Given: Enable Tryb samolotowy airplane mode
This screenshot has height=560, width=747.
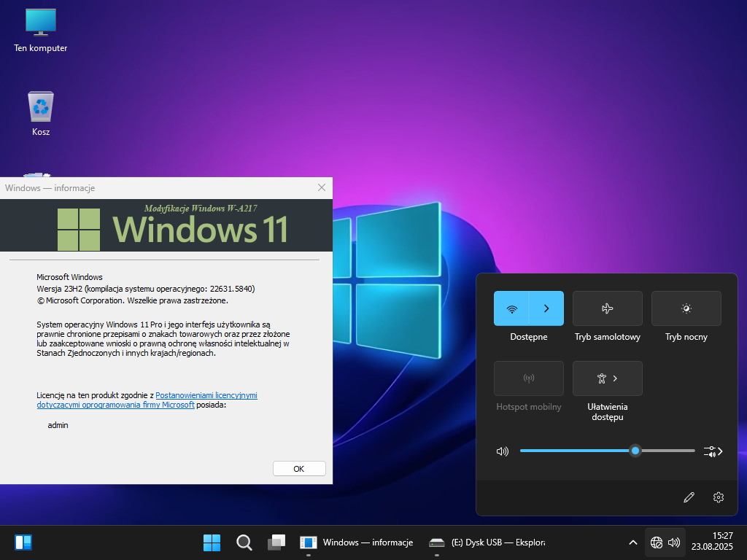Looking at the screenshot, I should [607, 308].
